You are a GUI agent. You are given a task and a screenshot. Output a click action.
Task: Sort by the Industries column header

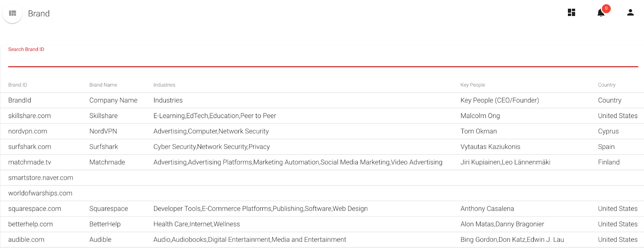[x=164, y=85]
